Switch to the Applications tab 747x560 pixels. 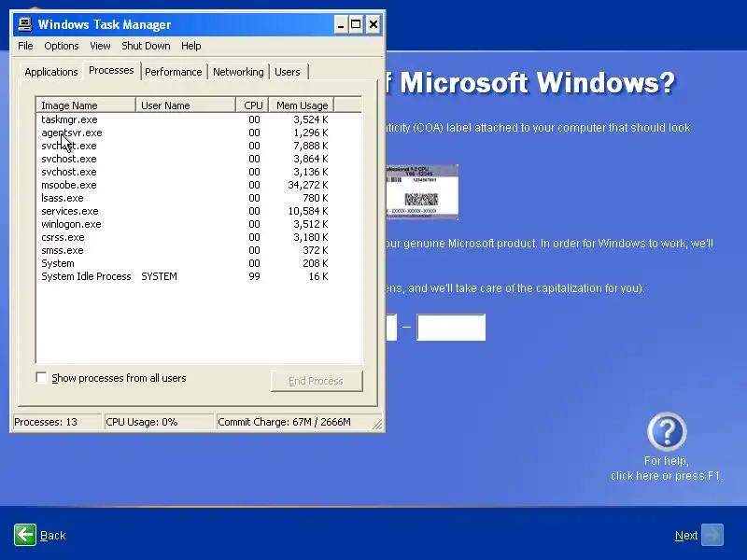pos(51,72)
